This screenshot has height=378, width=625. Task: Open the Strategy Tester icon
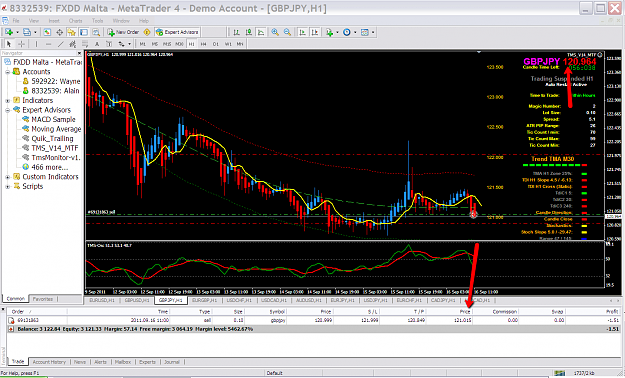(96, 32)
